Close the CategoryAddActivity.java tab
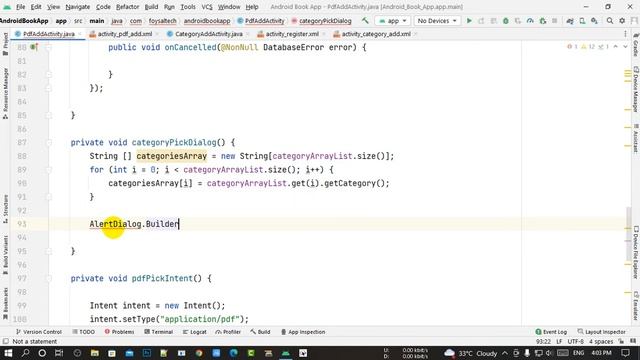 point(248,34)
